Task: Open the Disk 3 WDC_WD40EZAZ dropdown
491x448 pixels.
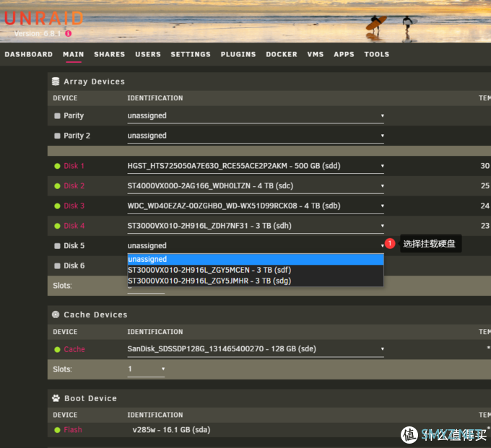Action: coord(256,206)
